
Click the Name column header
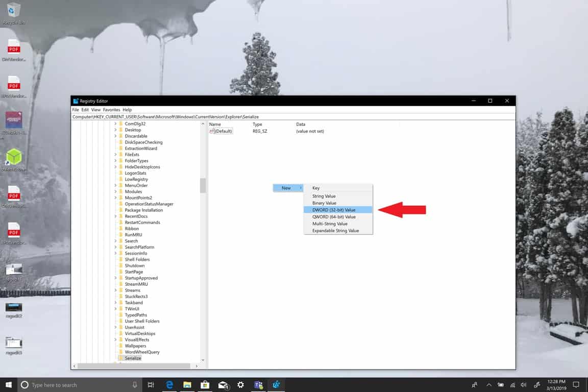(x=215, y=125)
